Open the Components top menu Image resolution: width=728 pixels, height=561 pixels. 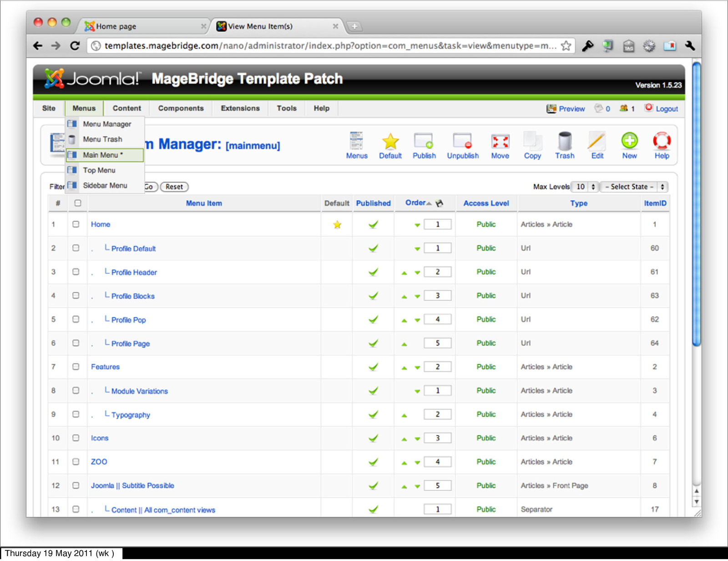click(181, 108)
